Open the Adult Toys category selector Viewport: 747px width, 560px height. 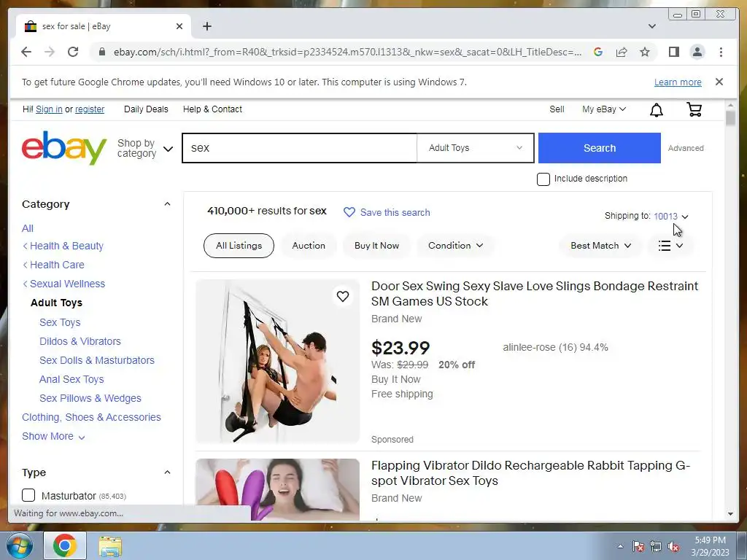(x=475, y=148)
